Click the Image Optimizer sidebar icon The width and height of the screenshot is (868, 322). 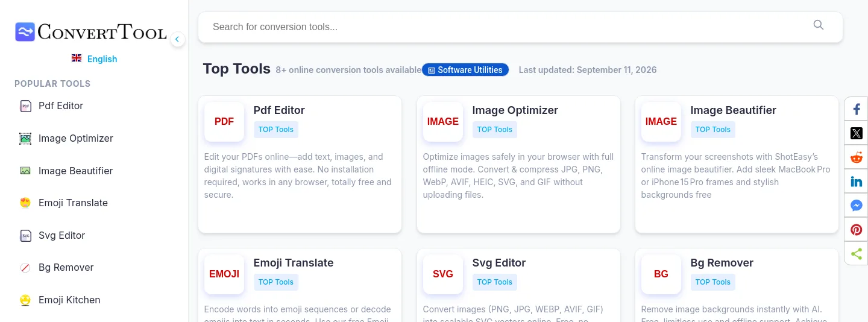[x=25, y=139]
